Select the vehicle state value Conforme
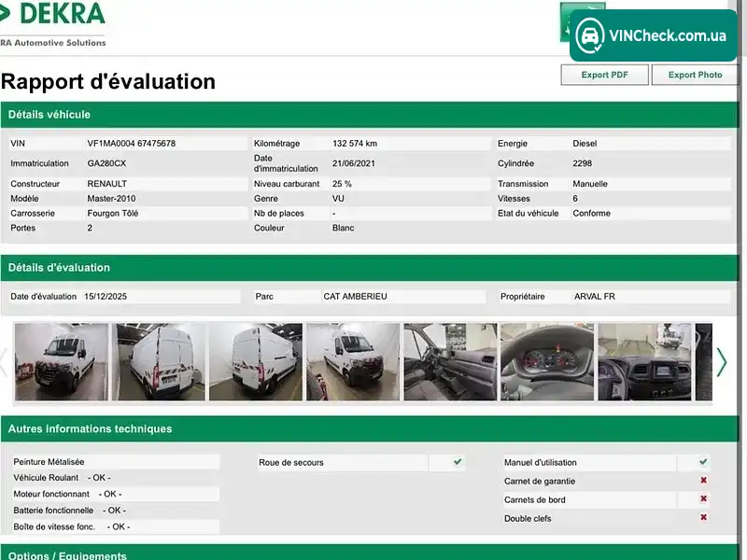This screenshot has height=560, width=747. click(x=591, y=214)
